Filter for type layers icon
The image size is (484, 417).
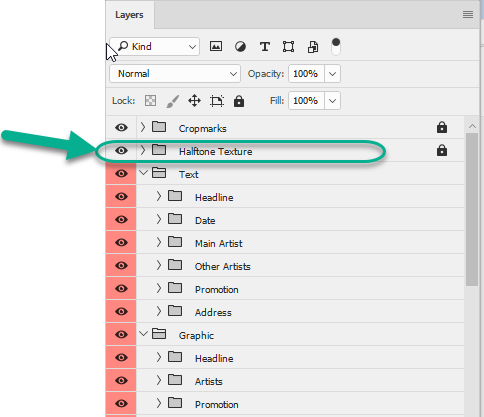(x=265, y=47)
